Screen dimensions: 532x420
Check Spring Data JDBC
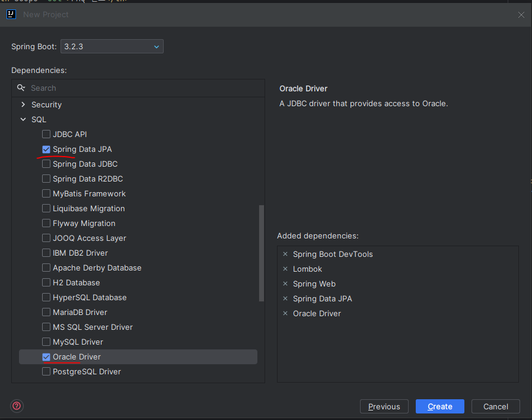pos(46,164)
